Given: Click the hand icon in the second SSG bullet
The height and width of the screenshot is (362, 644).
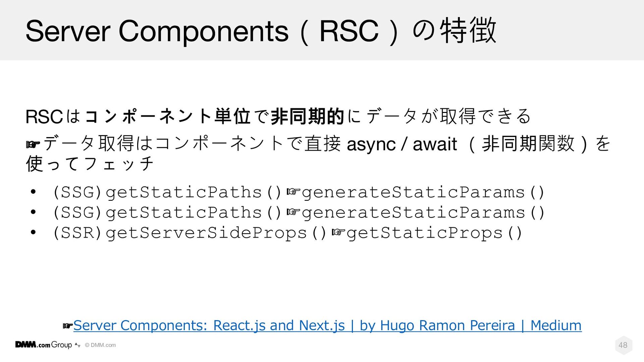Looking at the screenshot, I should [293, 212].
